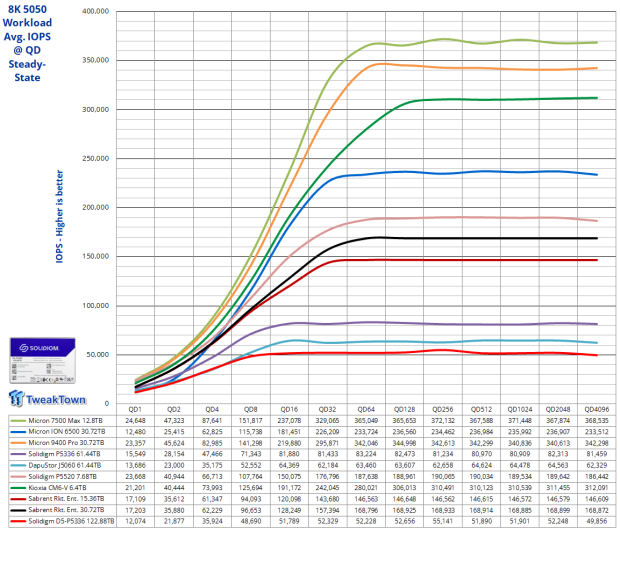Click the 400,000 y-axis label
620x568 pixels.
tap(95, 11)
